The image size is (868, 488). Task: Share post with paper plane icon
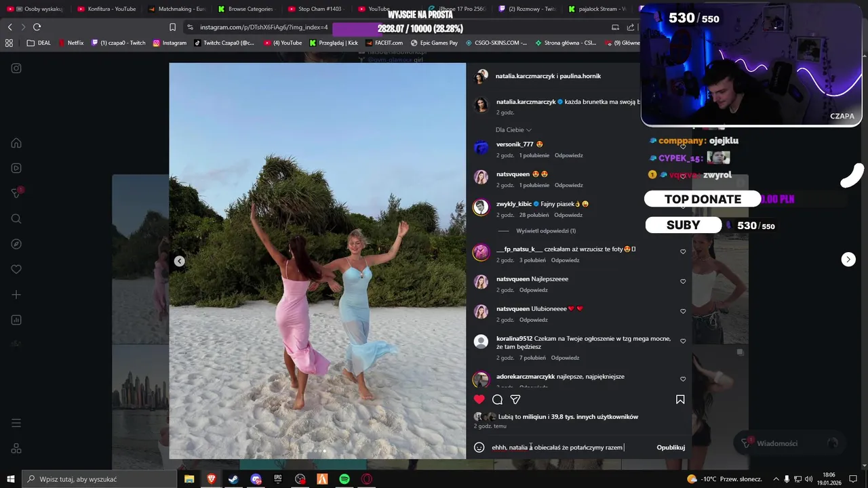click(515, 399)
